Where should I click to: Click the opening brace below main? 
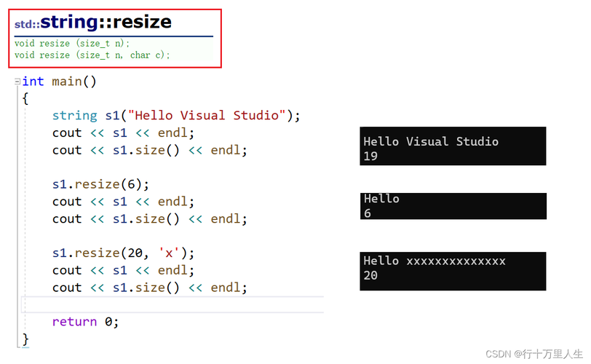(25, 99)
